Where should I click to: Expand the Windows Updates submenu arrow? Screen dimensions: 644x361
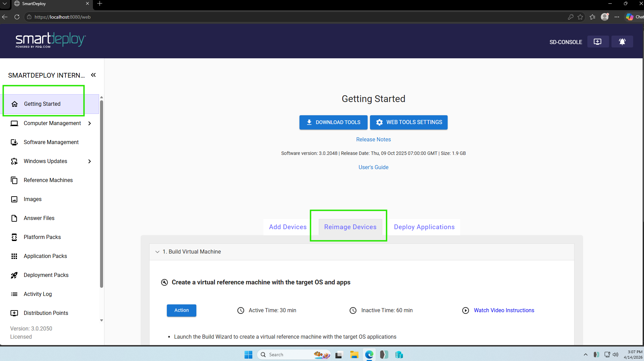(x=90, y=161)
